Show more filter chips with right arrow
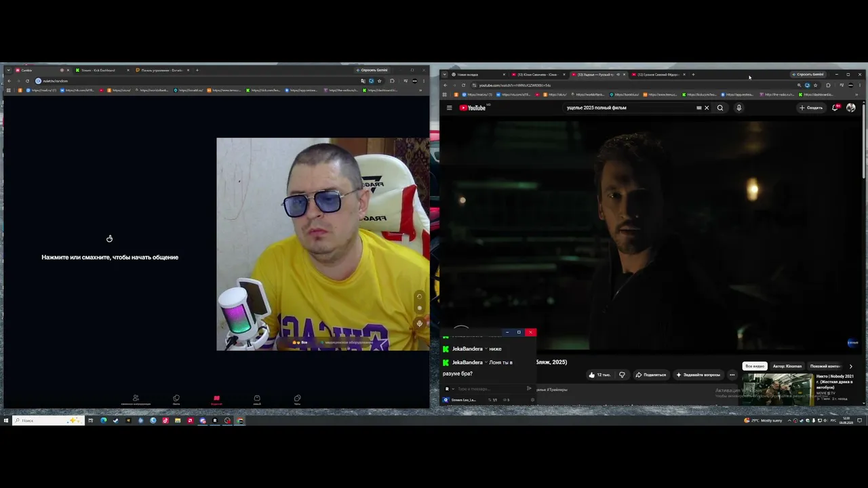The height and width of the screenshot is (488, 868). coord(851,366)
